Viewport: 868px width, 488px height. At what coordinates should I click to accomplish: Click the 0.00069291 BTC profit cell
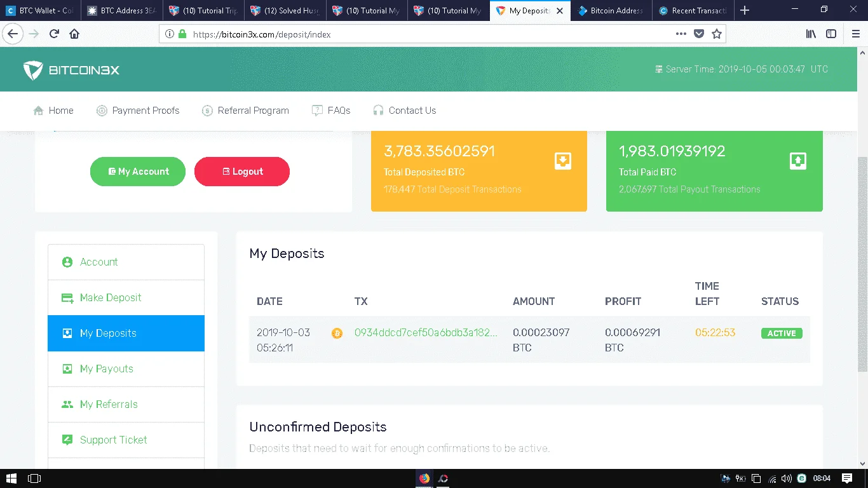pos(634,340)
